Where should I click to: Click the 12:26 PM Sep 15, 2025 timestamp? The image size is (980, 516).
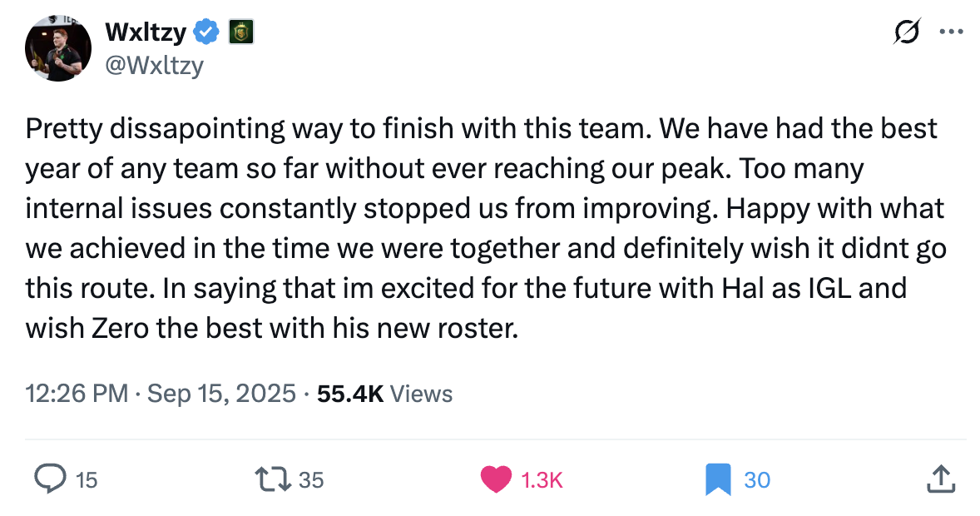click(161, 394)
